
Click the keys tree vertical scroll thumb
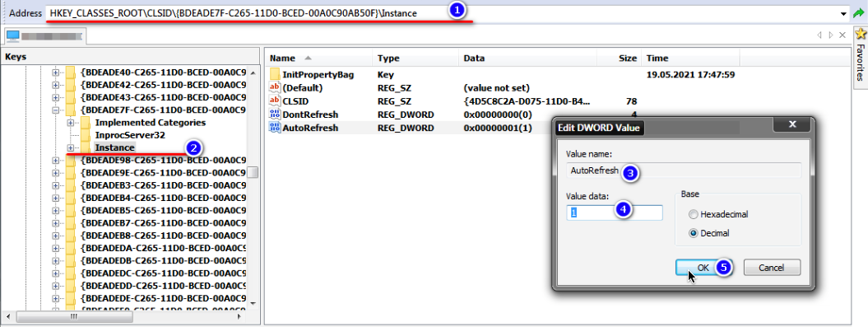pyautogui.click(x=253, y=172)
